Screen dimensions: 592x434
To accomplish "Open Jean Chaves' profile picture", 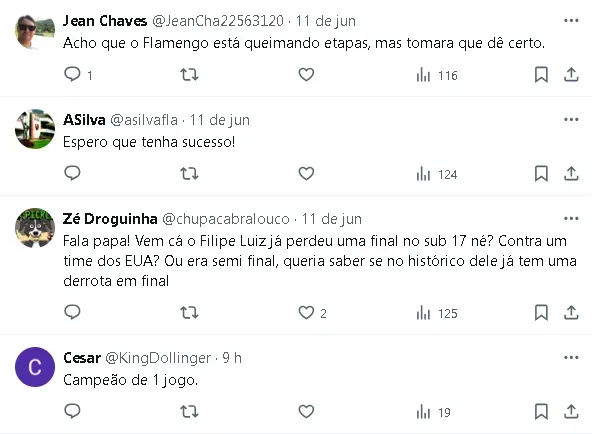I will (x=35, y=32).
